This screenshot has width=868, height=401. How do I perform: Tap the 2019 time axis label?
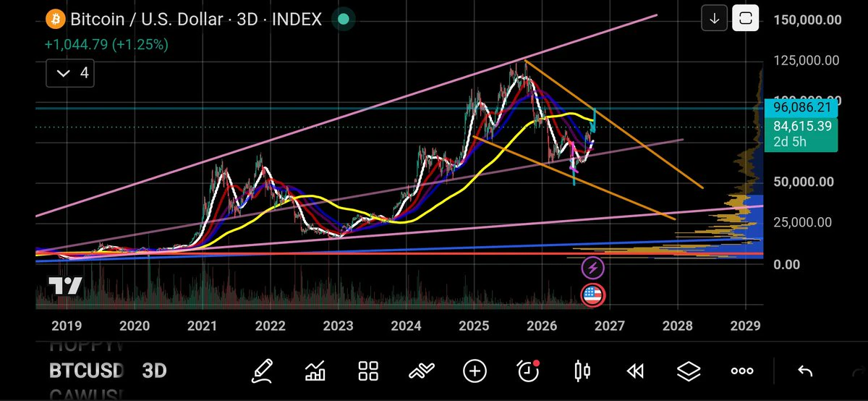(x=65, y=326)
